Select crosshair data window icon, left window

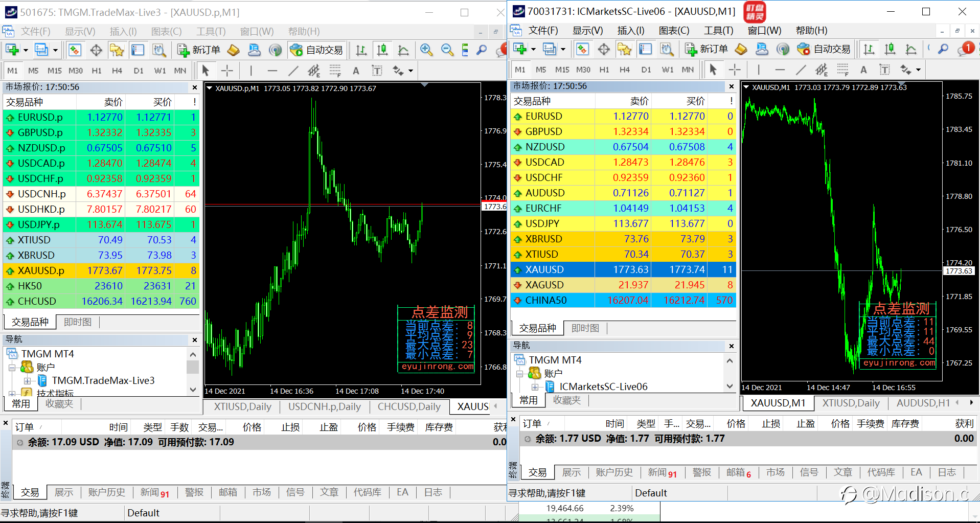point(96,50)
